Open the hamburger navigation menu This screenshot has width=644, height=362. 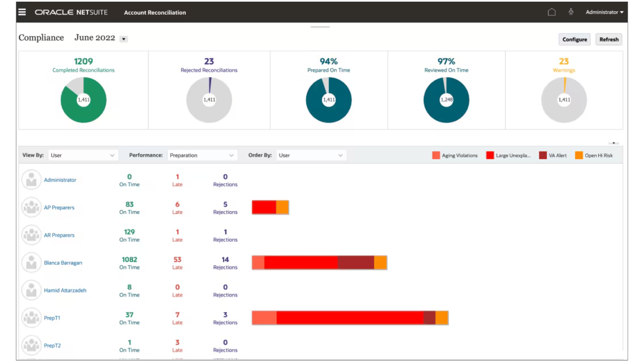(22, 12)
